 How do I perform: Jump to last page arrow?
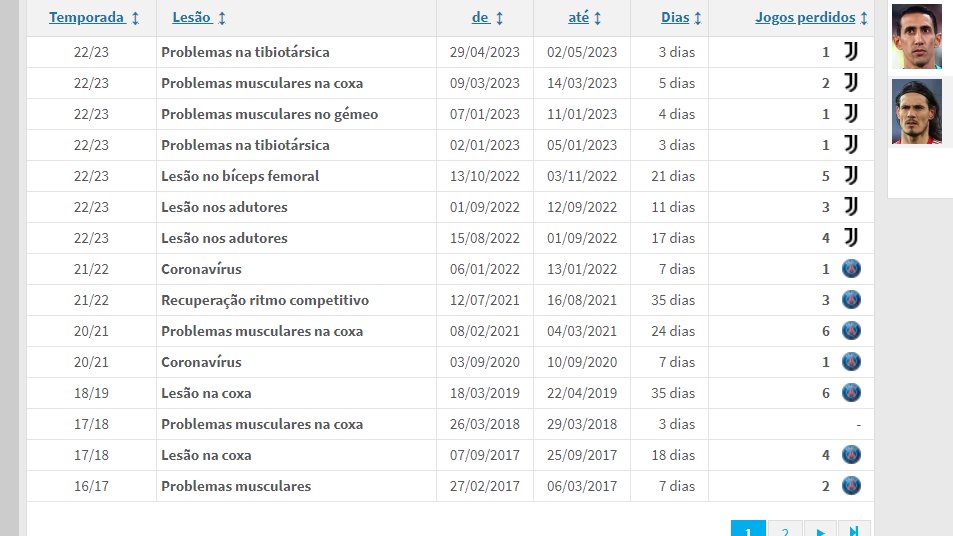[854, 529]
